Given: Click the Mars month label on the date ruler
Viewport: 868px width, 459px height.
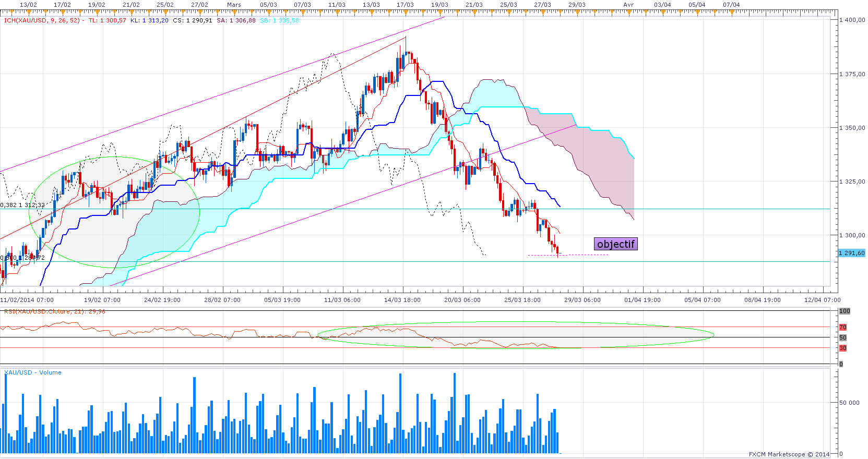Looking at the screenshot, I should (x=234, y=5).
